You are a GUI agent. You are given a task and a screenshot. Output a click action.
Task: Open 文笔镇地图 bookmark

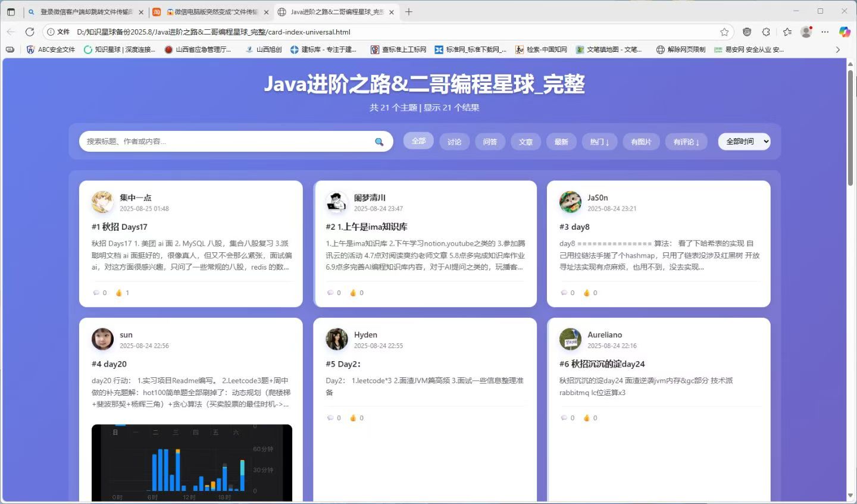609,50
